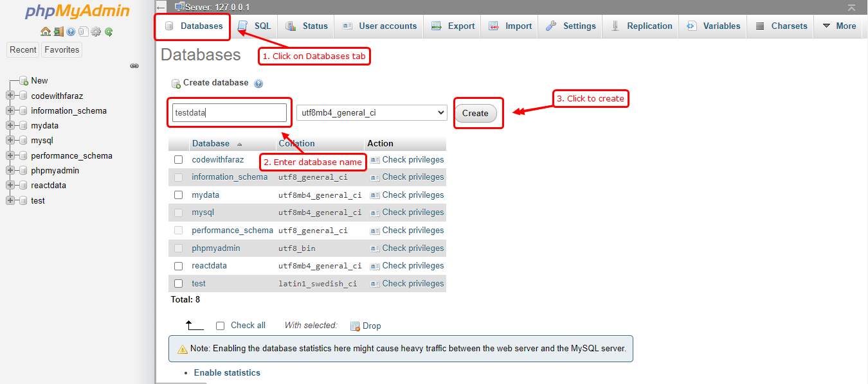Click the Favorites button
The width and height of the screenshot is (868, 384).
point(62,50)
